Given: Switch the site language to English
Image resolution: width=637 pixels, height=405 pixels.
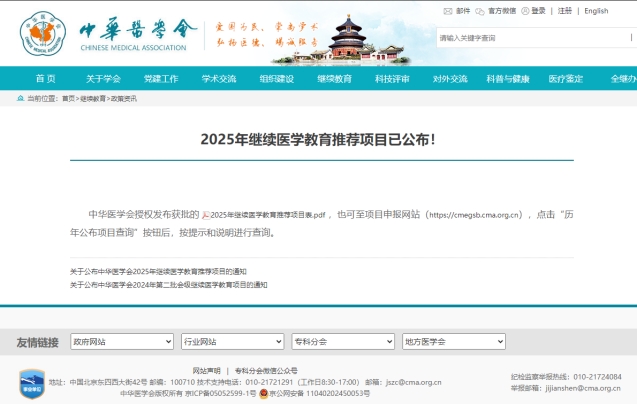Looking at the screenshot, I should (596, 11).
